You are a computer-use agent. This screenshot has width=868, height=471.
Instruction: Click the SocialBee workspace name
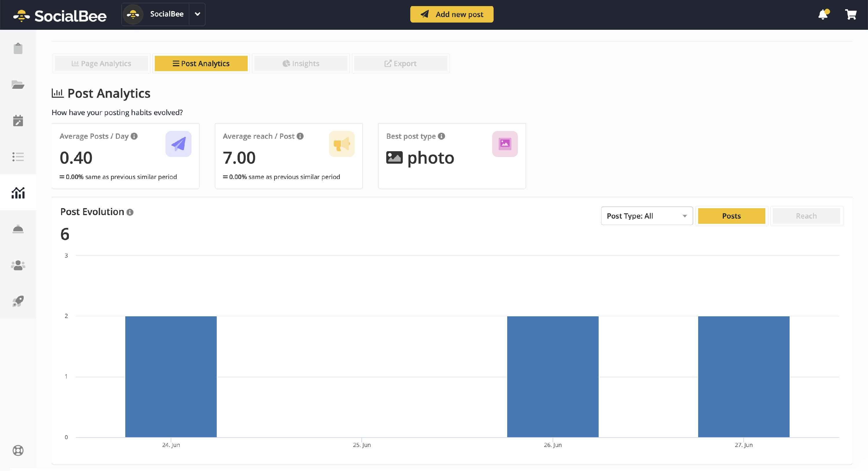point(167,14)
